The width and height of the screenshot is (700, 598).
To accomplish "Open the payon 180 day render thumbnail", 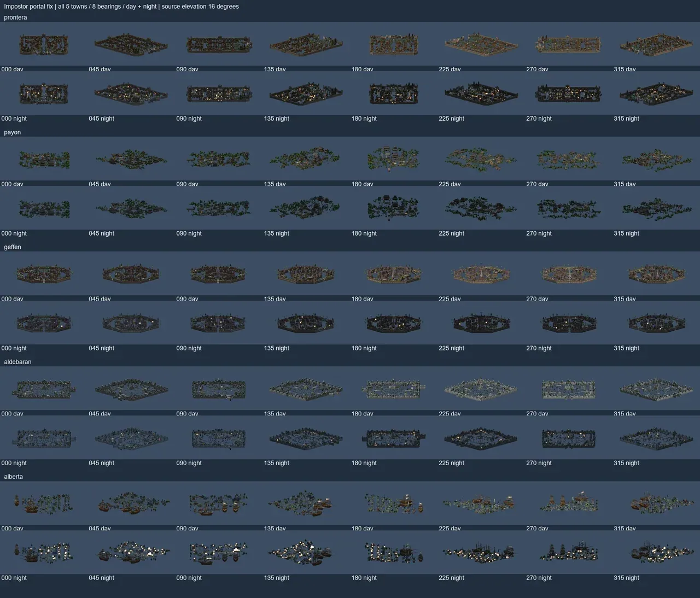I will 394,159.
